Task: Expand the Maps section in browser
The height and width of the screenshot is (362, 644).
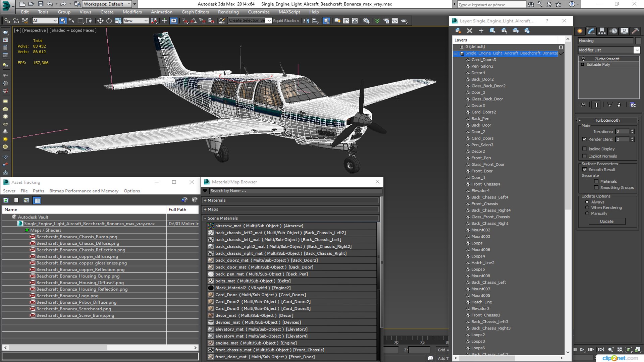Action: (x=205, y=209)
